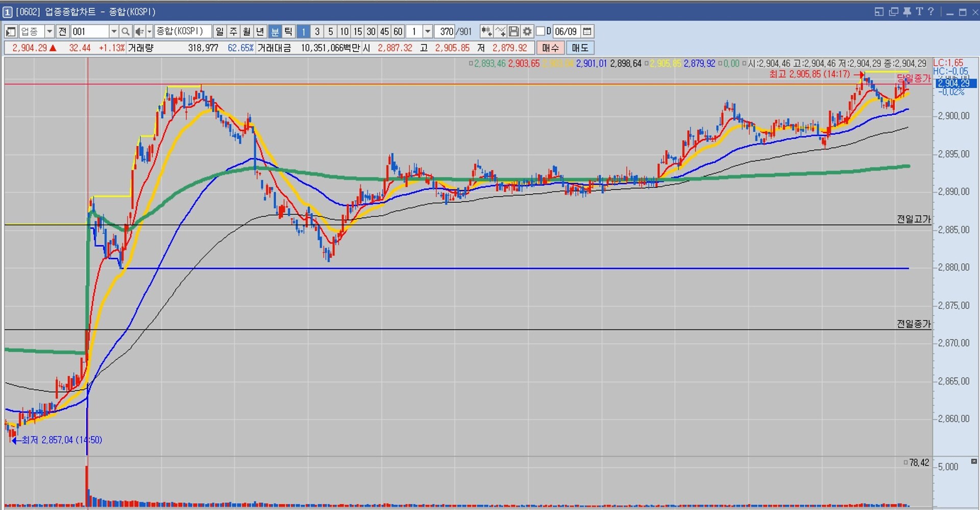Toggle the D date checkbox
This screenshot has width=980, height=510.
click(x=541, y=32)
